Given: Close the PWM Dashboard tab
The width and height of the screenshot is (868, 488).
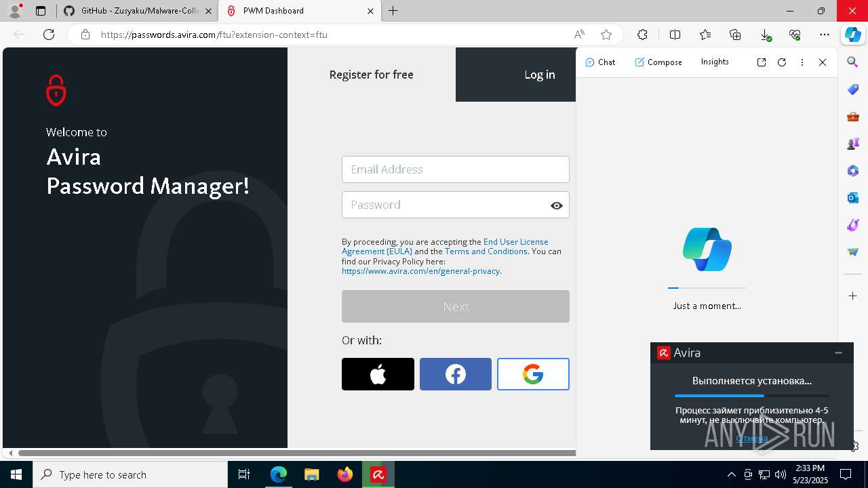Looking at the screenshot, I should pos(370,11).
